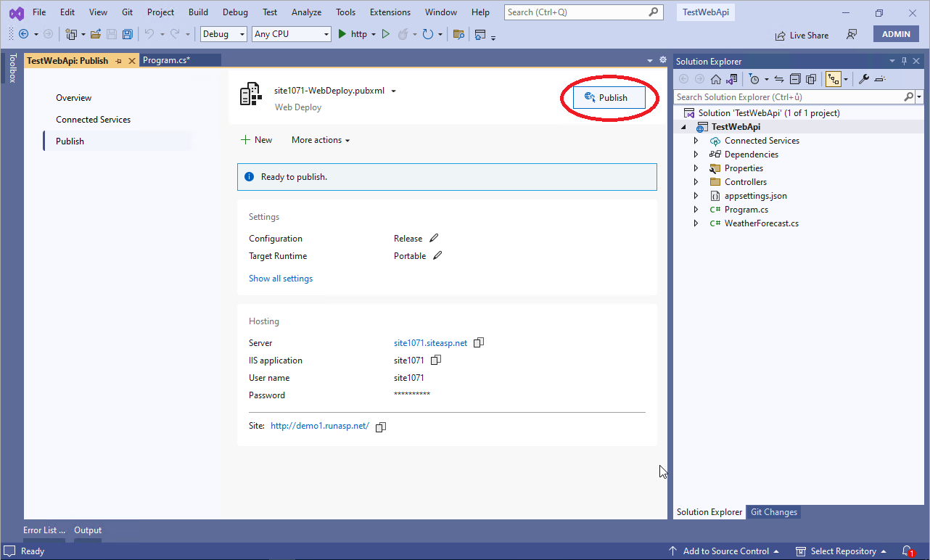This screenshot has width=930, height=560.
Task: Click Collapse All icon in Solution Explorer
Action: (796, 79)
